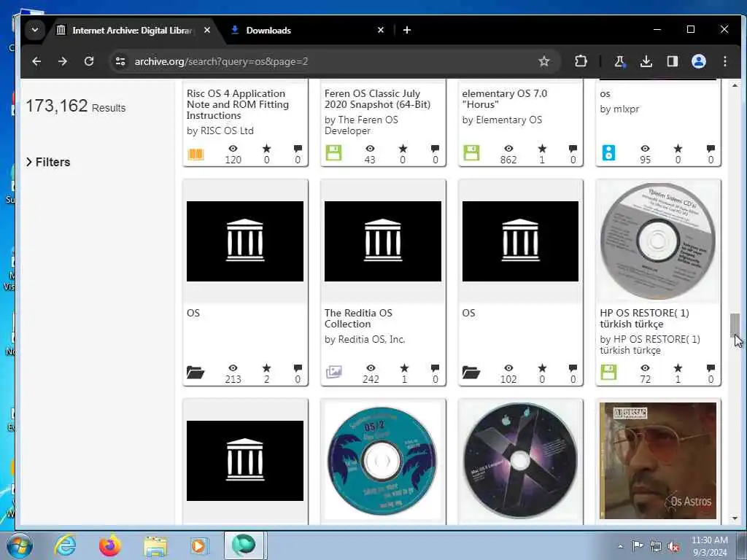Viewport: 747px width, 560px height.
Task: Click views eye icon on Reditia OS card
Action: pyautogui.click(x=370, y=367)
